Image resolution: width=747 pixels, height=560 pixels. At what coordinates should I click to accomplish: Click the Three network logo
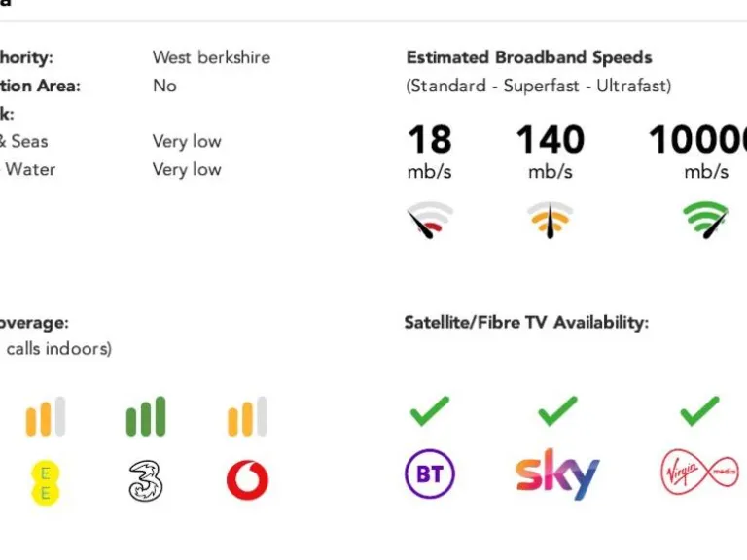click(x=146, y=481)
